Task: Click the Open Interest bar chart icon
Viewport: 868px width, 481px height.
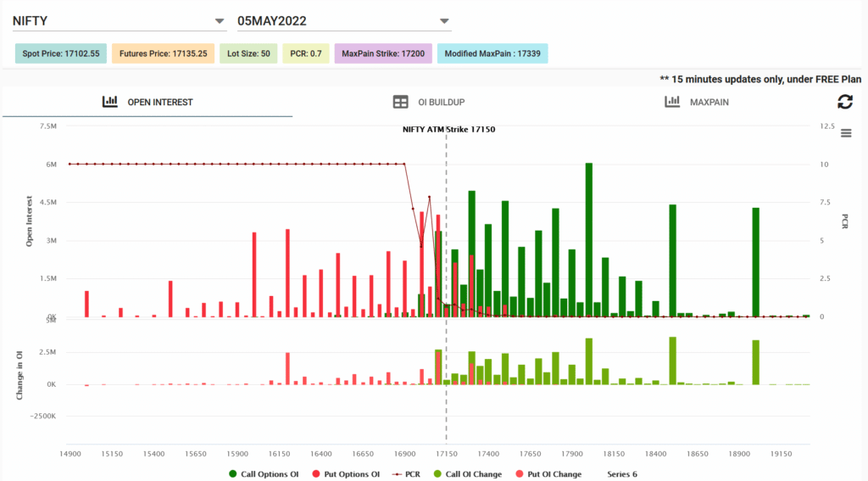Action: 109,102
